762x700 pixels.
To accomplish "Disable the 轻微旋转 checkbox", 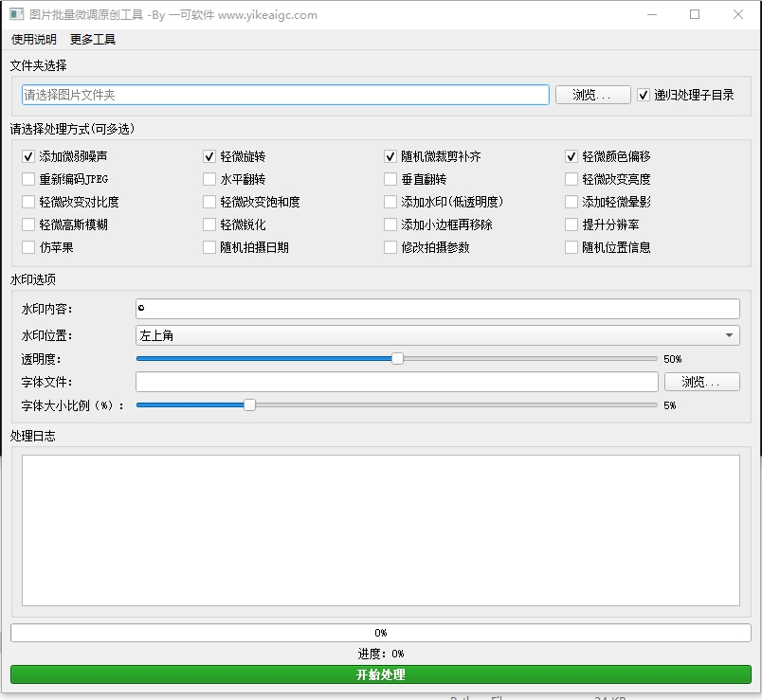I will [209, 156].
